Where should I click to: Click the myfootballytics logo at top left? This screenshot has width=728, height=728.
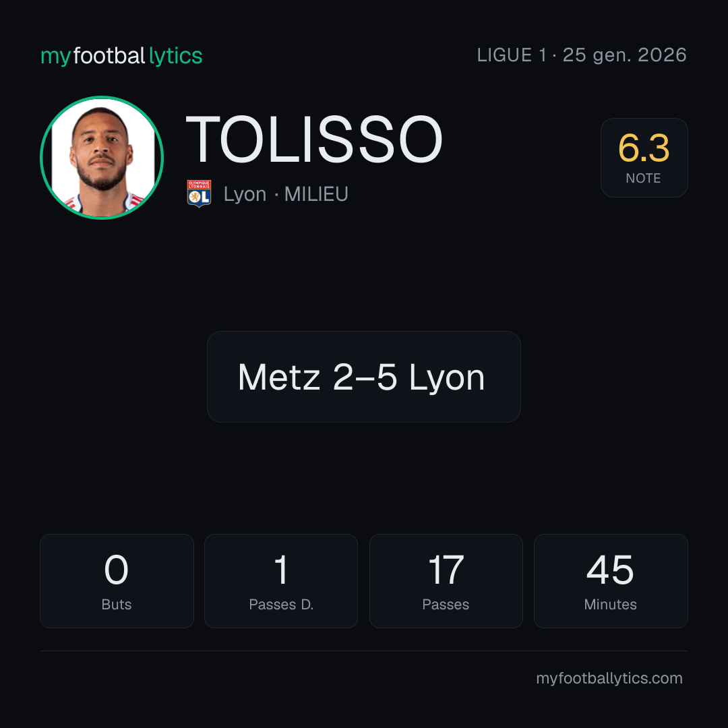point(121,56)
